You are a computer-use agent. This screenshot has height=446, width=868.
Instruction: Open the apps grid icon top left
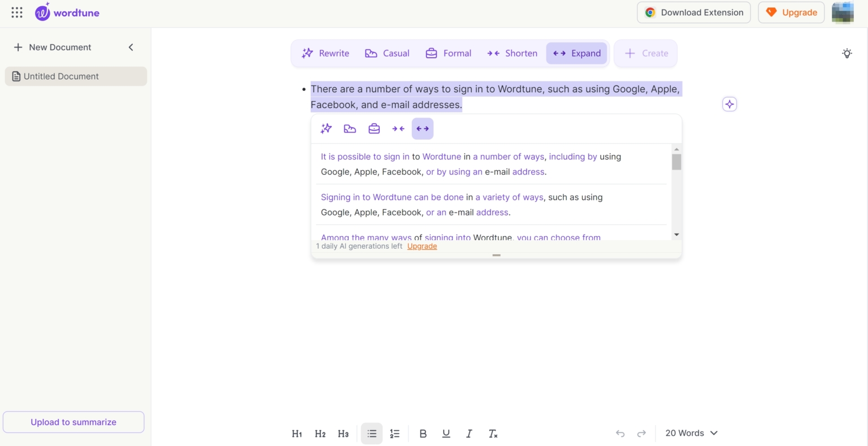[16, 12]
